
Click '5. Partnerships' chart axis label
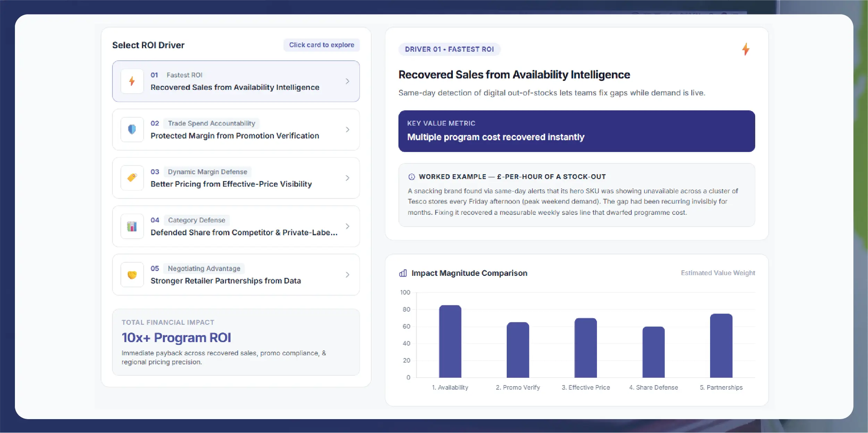721,388
